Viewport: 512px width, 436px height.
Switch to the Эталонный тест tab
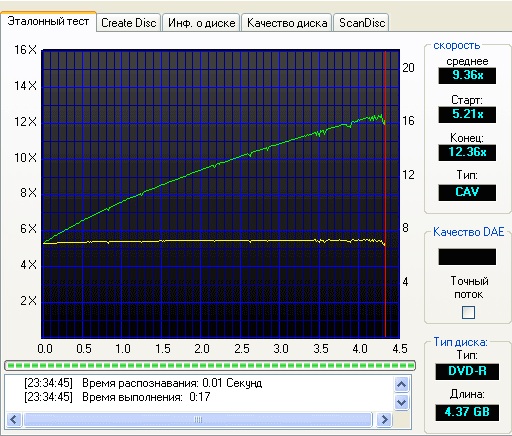[48, 22]
